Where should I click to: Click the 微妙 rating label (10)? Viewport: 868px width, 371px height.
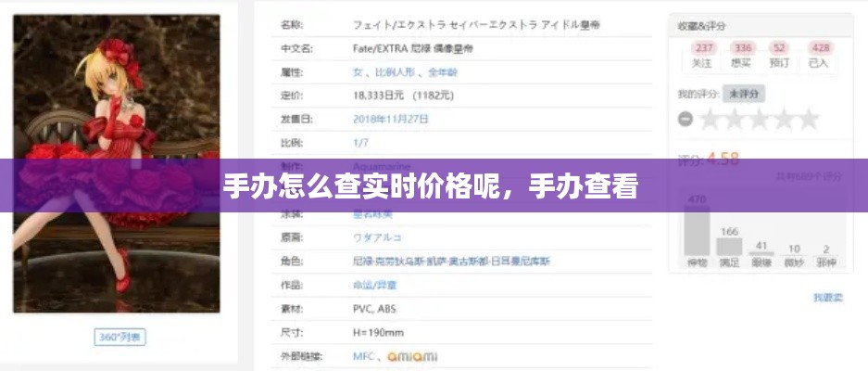(794, 262)
